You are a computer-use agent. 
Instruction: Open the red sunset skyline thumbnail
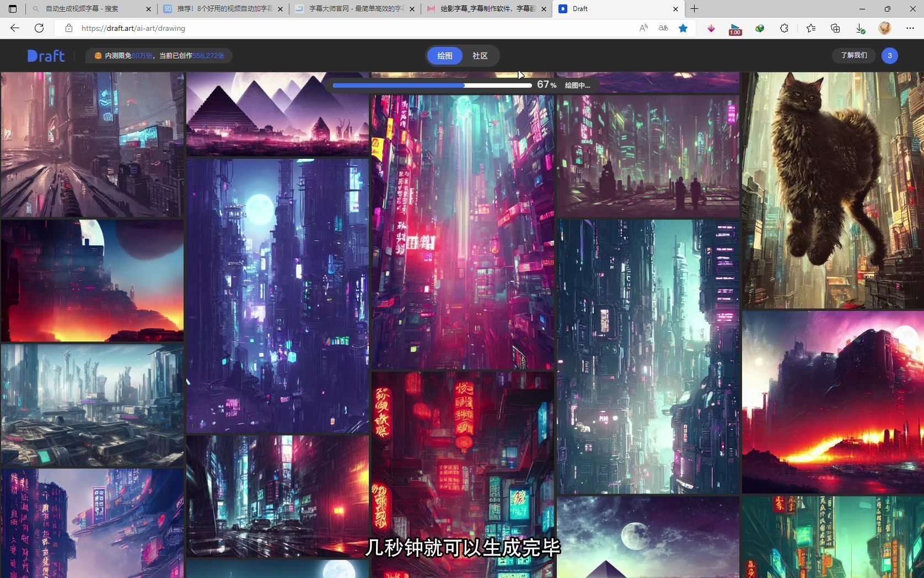[833, 402]
